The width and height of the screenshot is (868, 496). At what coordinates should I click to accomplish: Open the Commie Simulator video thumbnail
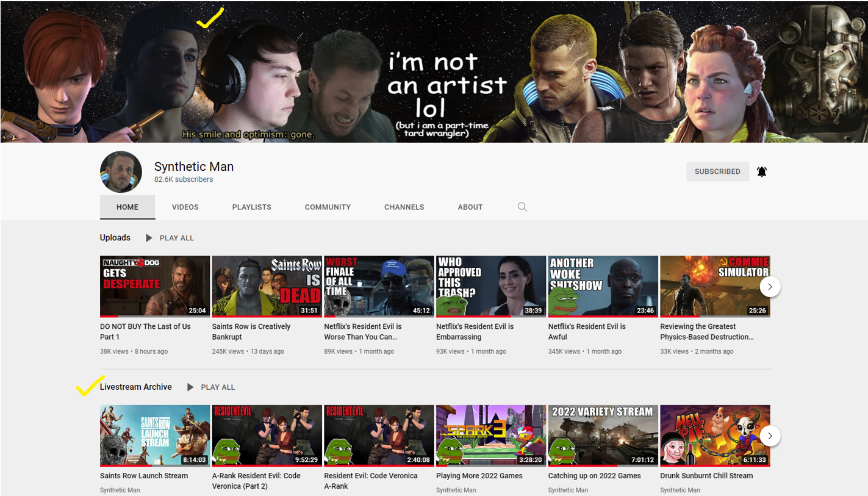[715, 286]
